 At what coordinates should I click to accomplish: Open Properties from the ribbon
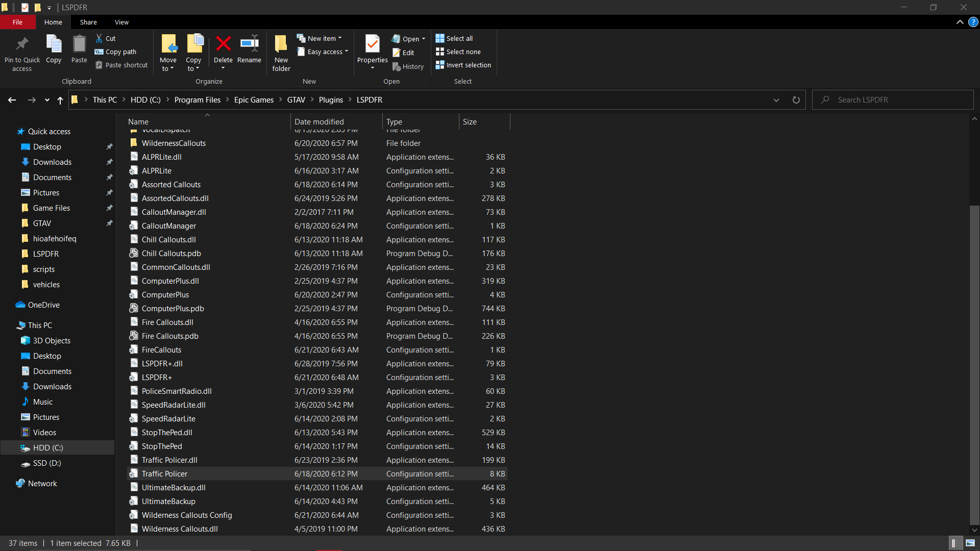(372, 45)
